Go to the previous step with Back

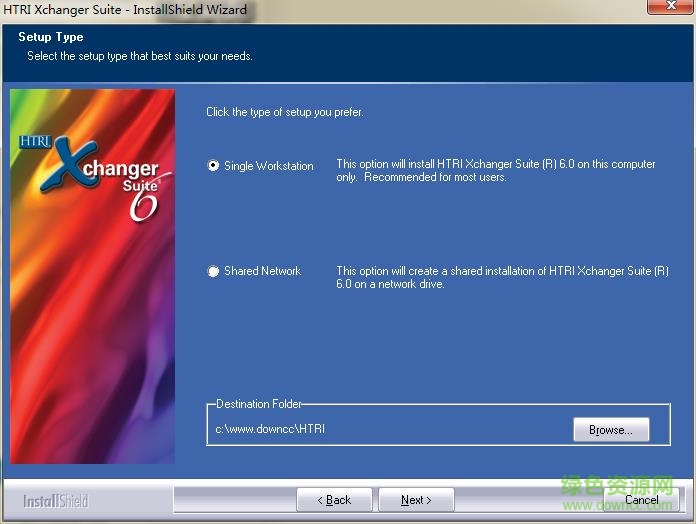coord(334,500)
